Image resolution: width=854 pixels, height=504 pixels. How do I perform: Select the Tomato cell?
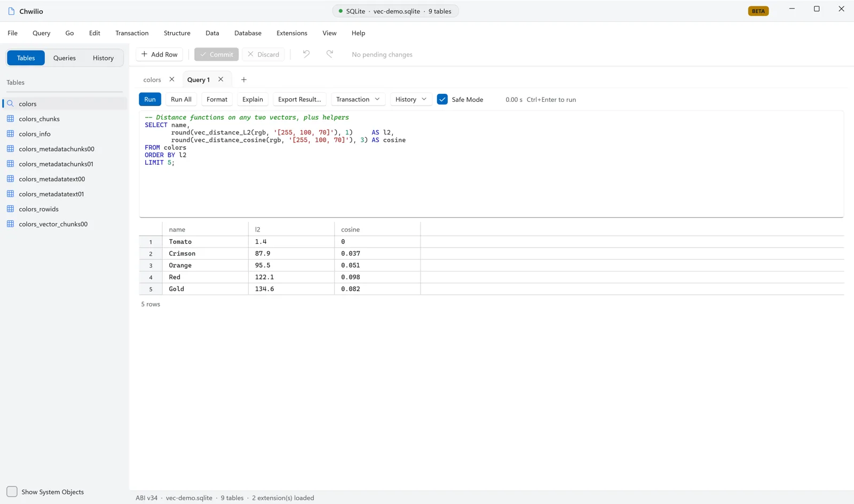(205, 242)
